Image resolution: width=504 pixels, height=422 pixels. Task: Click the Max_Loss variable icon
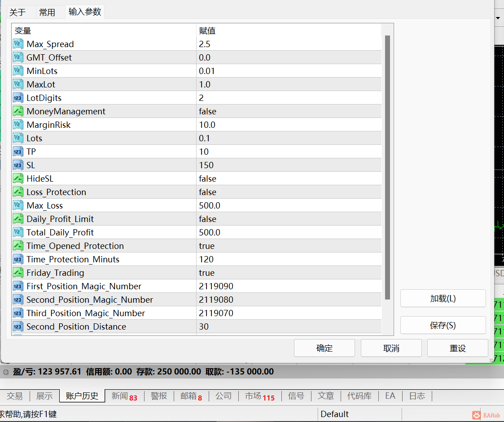point(18,205)
